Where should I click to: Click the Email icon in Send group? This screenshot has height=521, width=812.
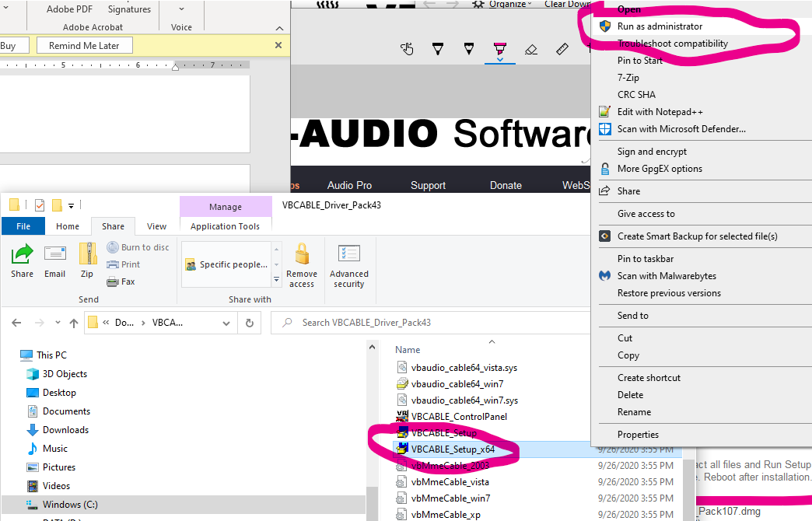coord(55,261)
